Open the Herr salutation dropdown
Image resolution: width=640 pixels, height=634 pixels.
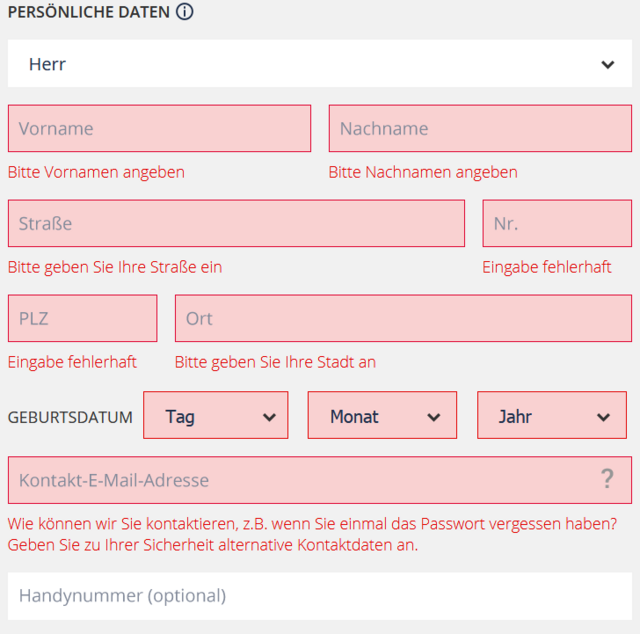pyautogui.click(x=320, y=64)
